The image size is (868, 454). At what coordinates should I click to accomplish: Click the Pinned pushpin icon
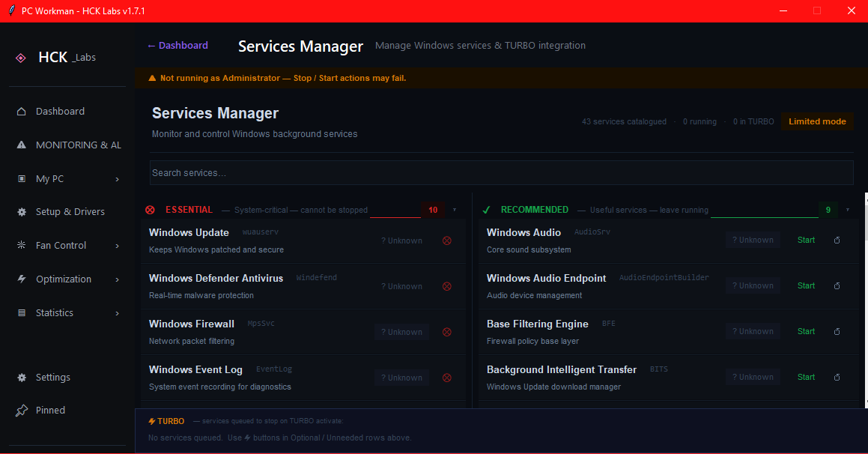pyautogui.click(x=22, y=411)
